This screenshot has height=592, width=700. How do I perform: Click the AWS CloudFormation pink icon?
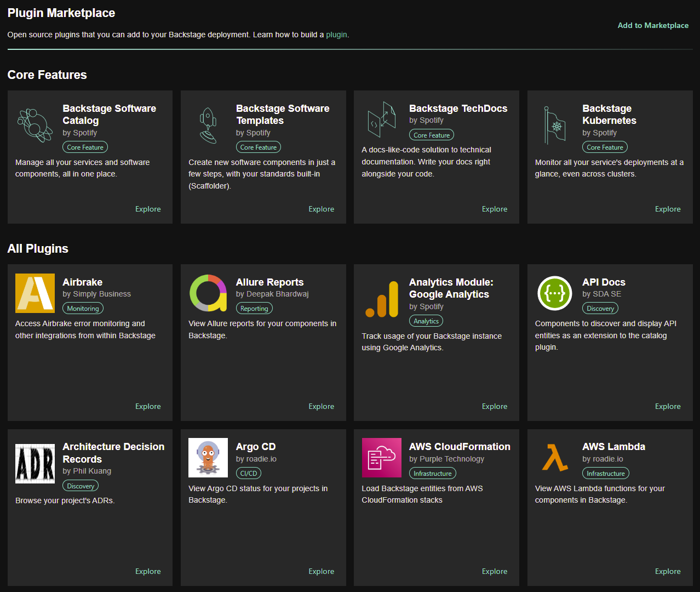(x=382, y=458)
